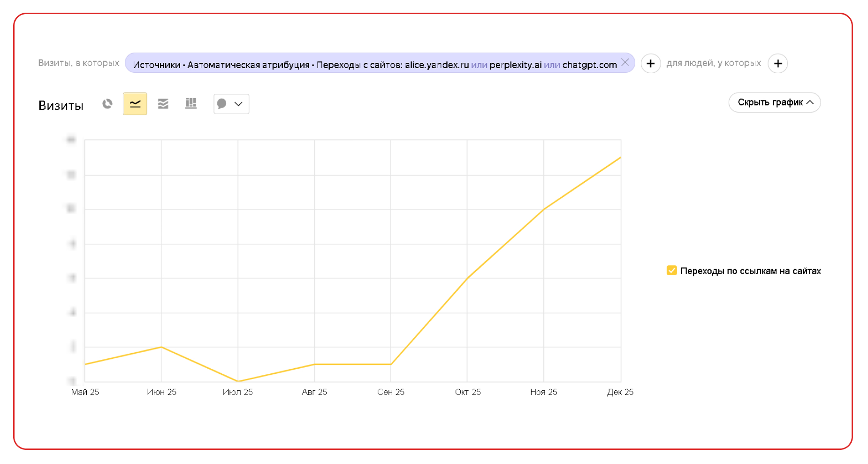Add a condition after 'для людей, у которых'
Viewport: 868px width, 464px height.
point(777,63)
